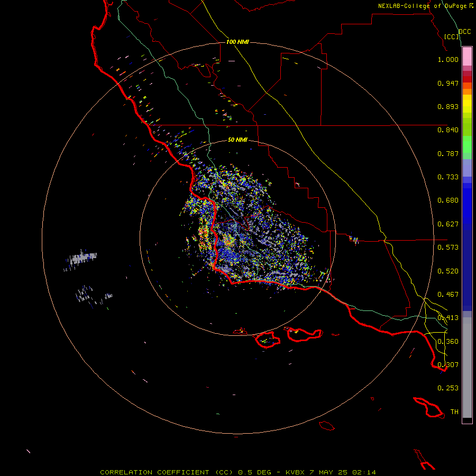Click the KVBX station identifier in the caption

click(295, 472)
